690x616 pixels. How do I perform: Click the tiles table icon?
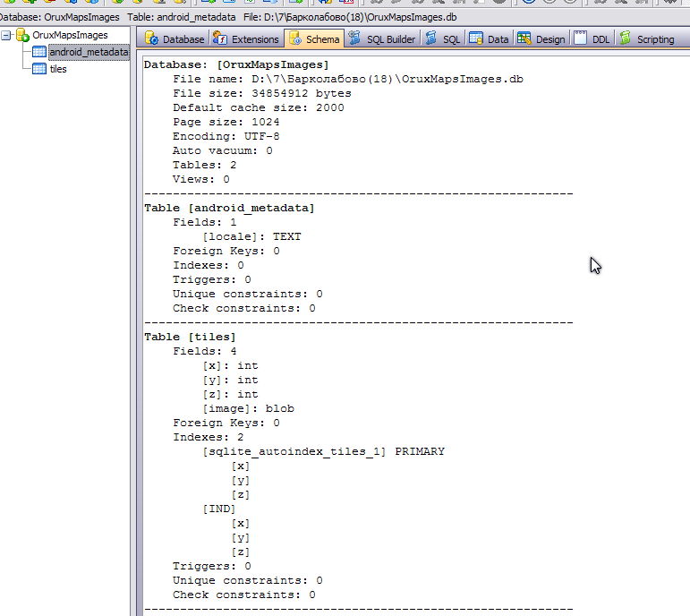coord(39,69)
